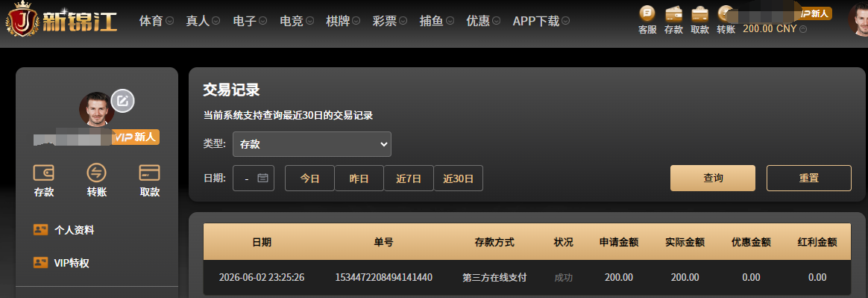Expand the 棋牌 menu

tap(343, 21)
